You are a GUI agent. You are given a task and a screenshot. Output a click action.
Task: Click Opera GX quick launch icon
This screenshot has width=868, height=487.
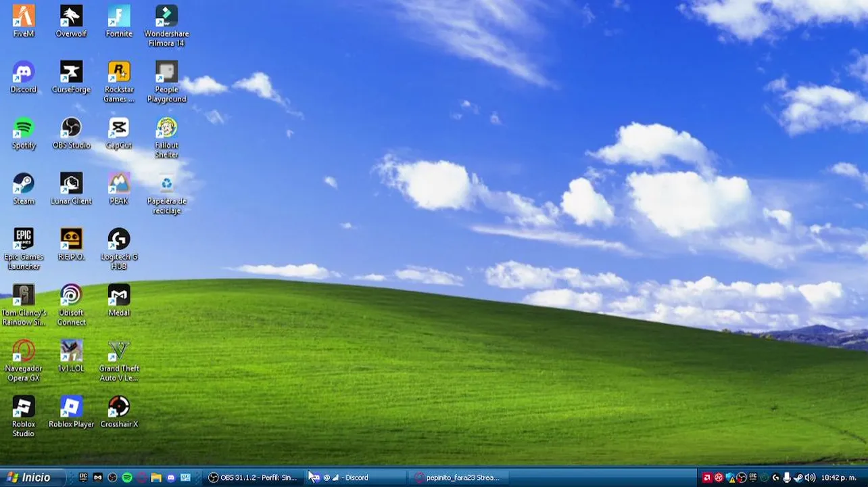coord(142,478)
